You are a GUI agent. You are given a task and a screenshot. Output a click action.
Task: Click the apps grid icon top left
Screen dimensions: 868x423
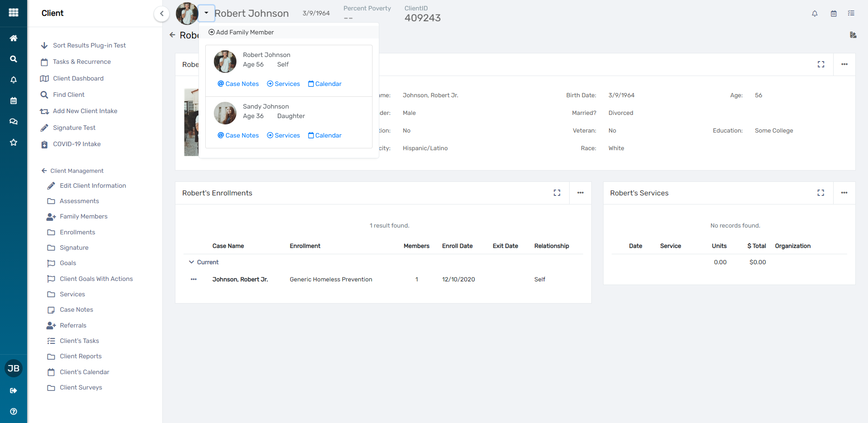(x=14, y=13)
